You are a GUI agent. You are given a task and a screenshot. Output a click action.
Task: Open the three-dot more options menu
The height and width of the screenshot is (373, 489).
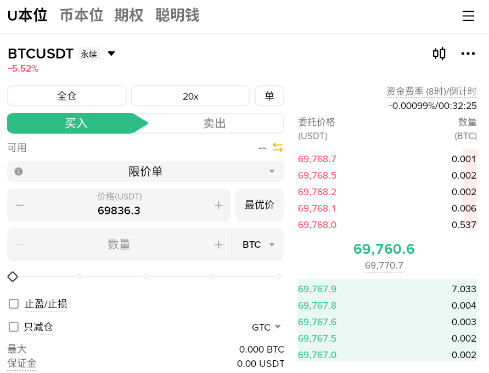coord(468,54)
